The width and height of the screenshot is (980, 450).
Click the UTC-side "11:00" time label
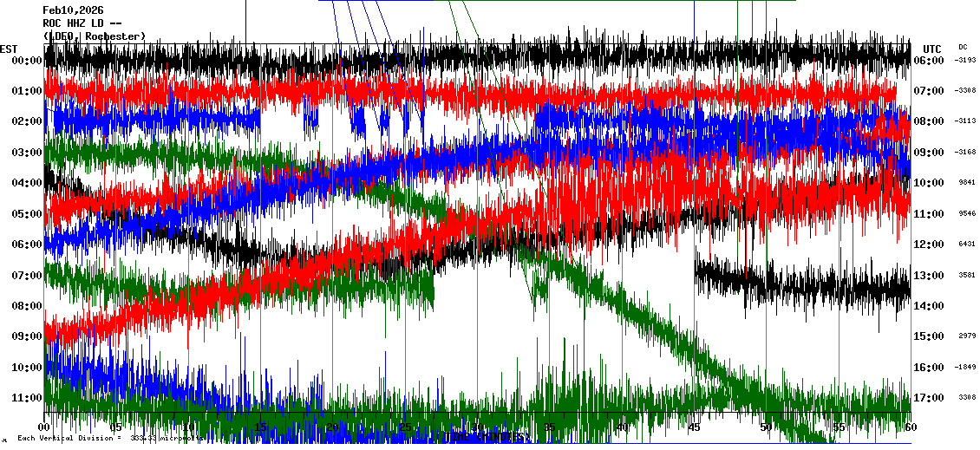coord(929,214)
